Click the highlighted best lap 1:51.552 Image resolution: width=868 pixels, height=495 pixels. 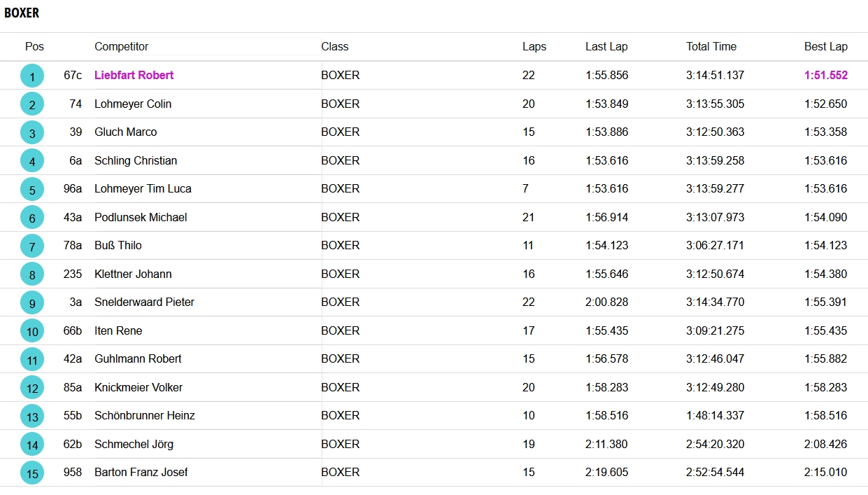click(x=825, y=76)
